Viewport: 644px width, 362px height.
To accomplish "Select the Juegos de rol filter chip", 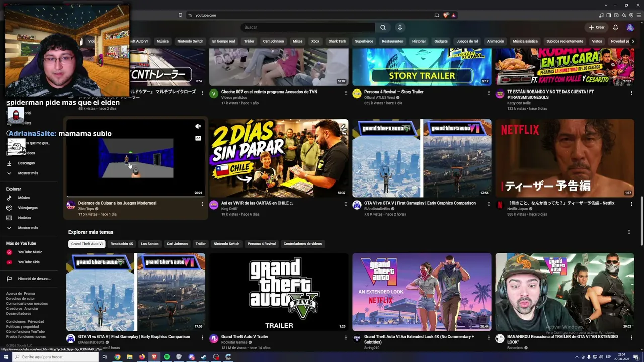I will coord(467,41).
